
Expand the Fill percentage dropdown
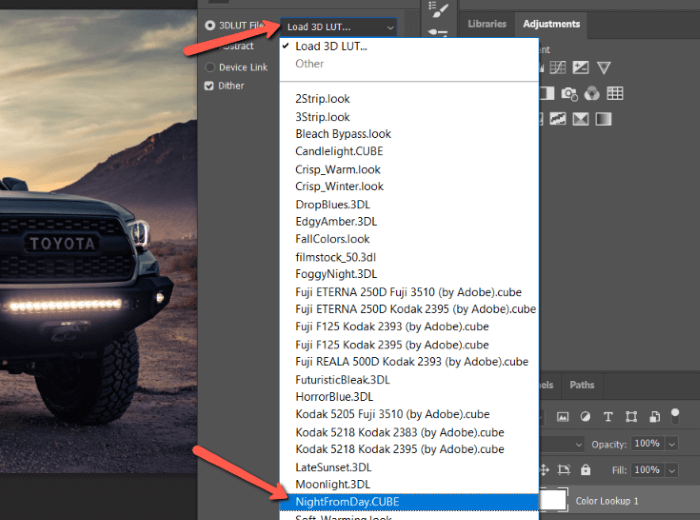pyautogui.click(x=672, y=470)
